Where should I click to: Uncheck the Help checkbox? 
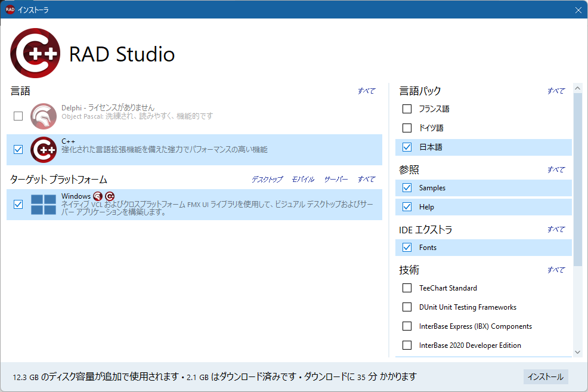407,206
